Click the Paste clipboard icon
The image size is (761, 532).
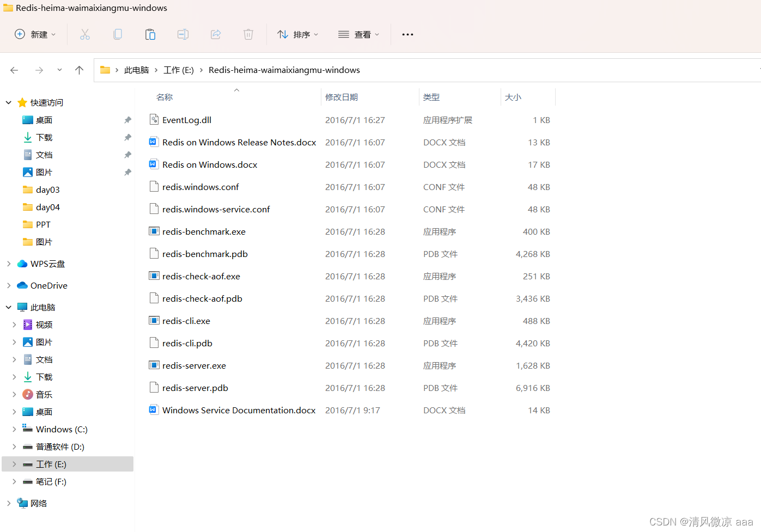coord(150,34)
